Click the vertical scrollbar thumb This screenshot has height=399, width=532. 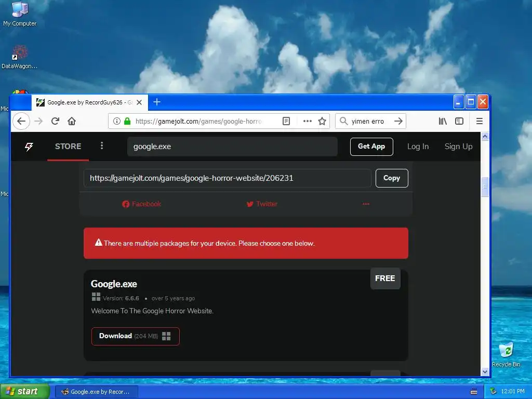485,187
